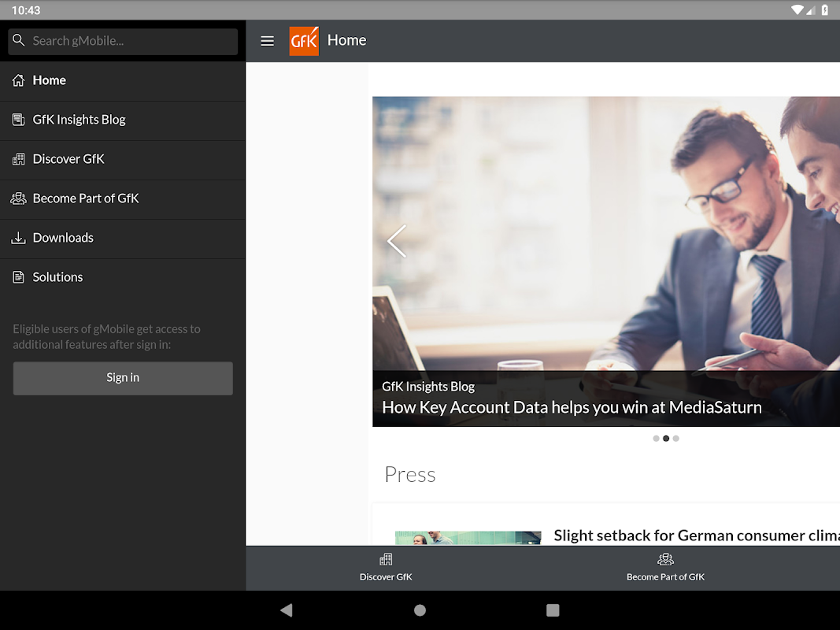Focus the Search gMobile input field
The height and width of the screenshot is (630, 840).
click(x=123, y=41)
